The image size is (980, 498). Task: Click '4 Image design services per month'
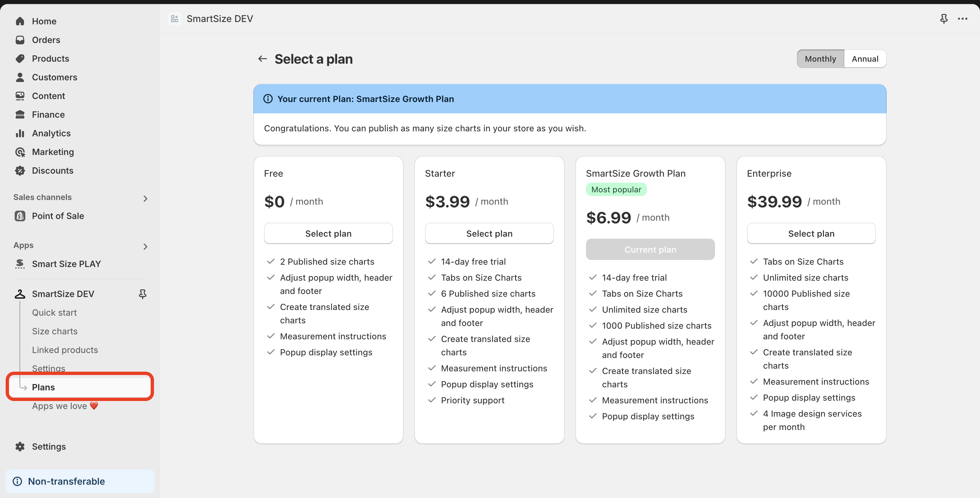click(812, 420)
